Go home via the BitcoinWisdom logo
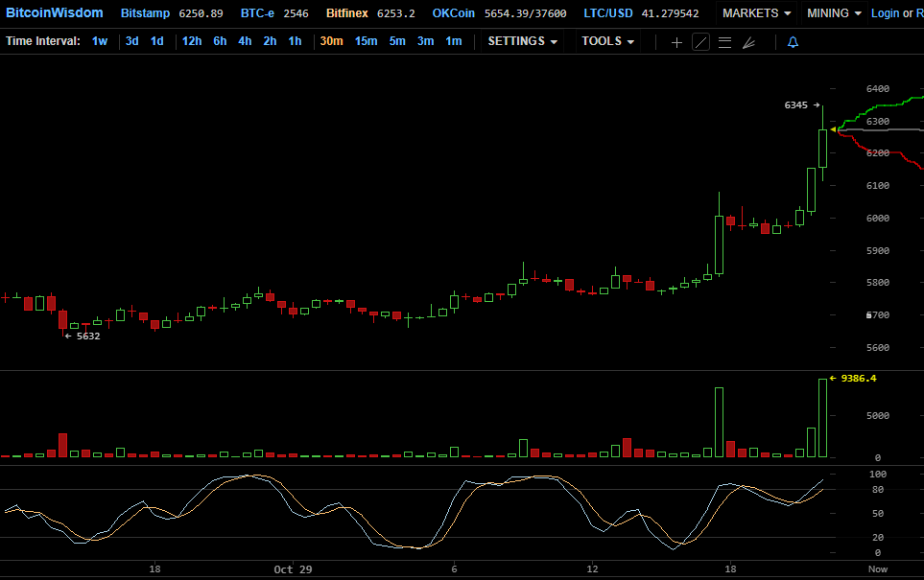This screenshot has width=924, height=580. pos(53,12)
